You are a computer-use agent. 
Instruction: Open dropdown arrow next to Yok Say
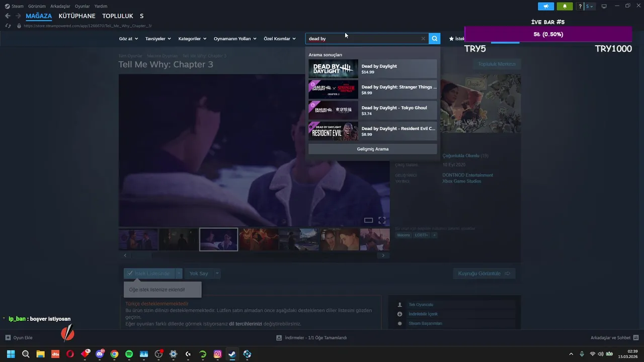pos(217,274)
